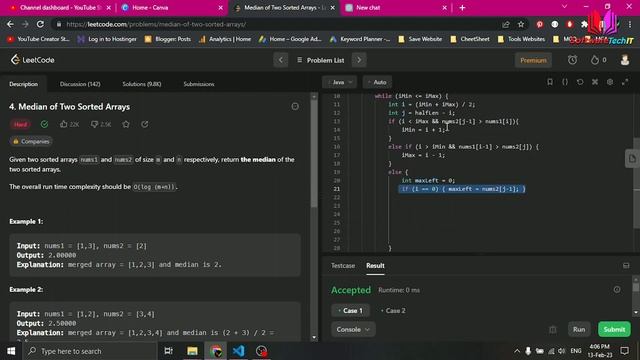Click the green Submit button
The image size is (640, 360).
tap(614, 329)
